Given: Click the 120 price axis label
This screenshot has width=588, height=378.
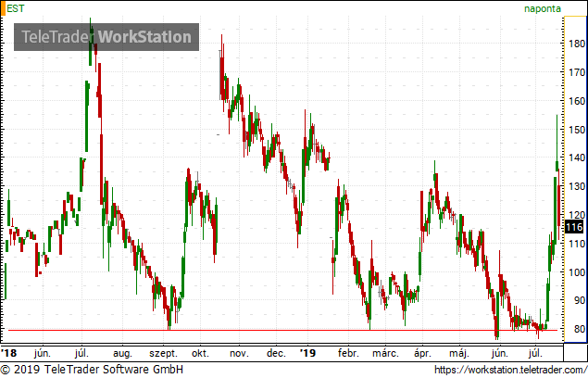Looking at the screenshot, I should pyautogui.click(x=577, y=215).
